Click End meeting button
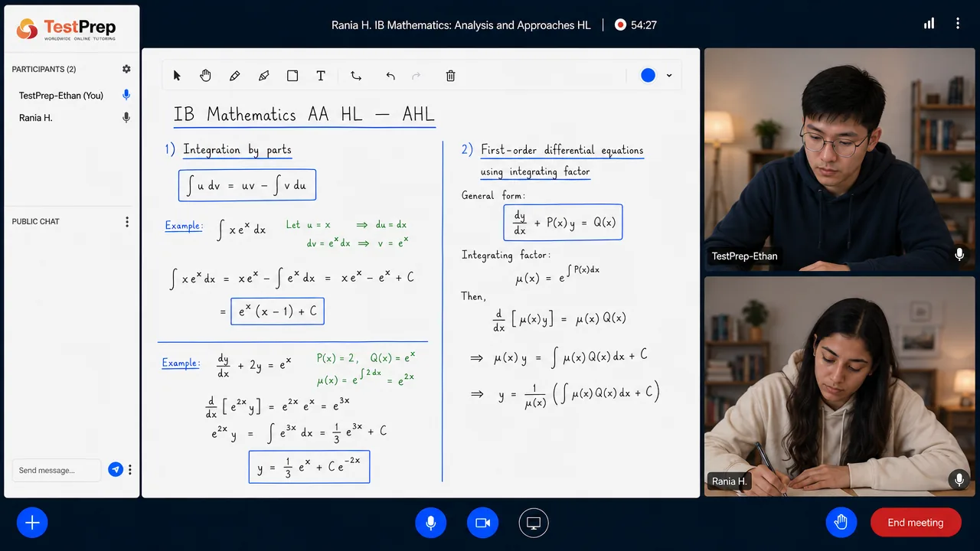The image size is (980, 551). (916, 523)
